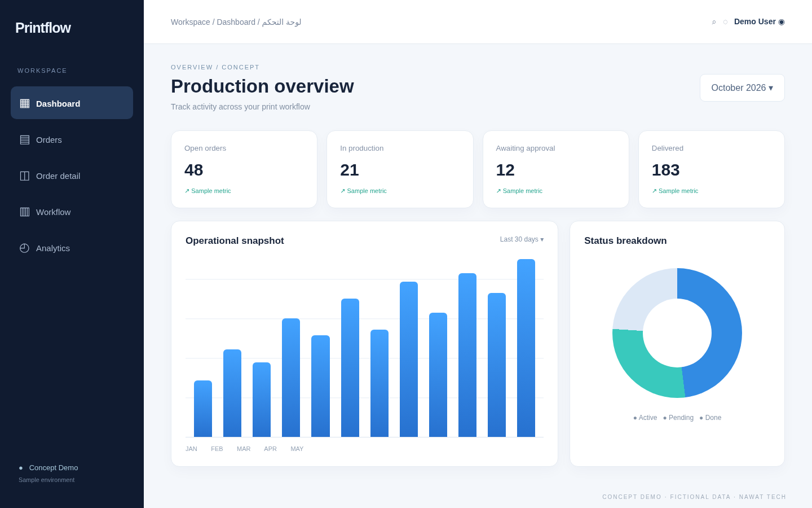This screenshot has height=508, width=812.
Task: Go to Orders in the sidebar
Action: click(x=72, y=139)
